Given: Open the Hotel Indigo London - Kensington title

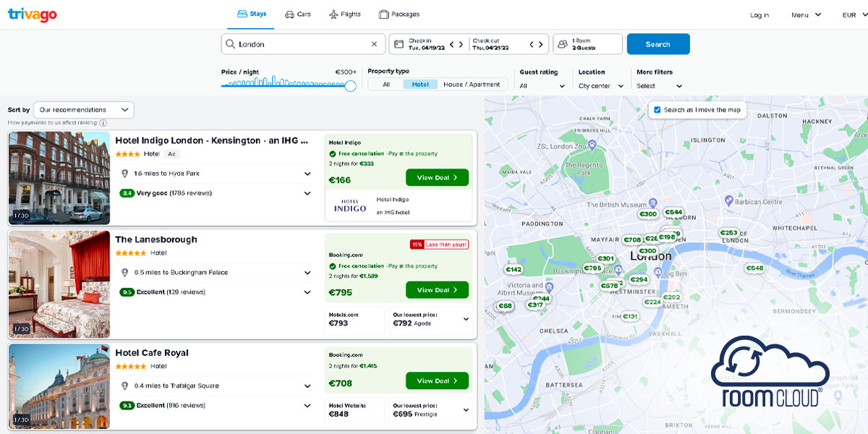Looking at the screenshot, I should click(x=212, y=140).
